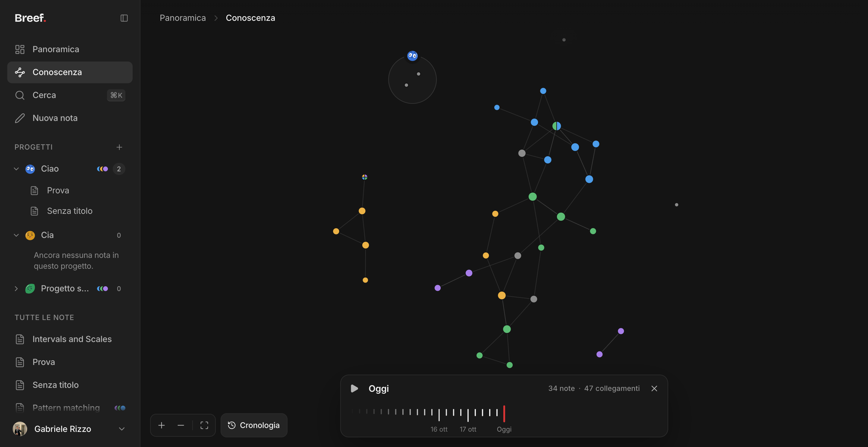Open Gabriele Rizzo account menu
Image resolution: width=868 pixels, height=447 pixels.
70,429
